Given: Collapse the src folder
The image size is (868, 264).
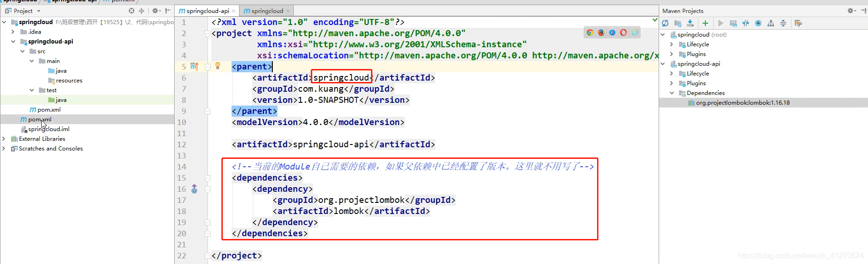Looking at the screenshot, I should [x=22, y=51].
